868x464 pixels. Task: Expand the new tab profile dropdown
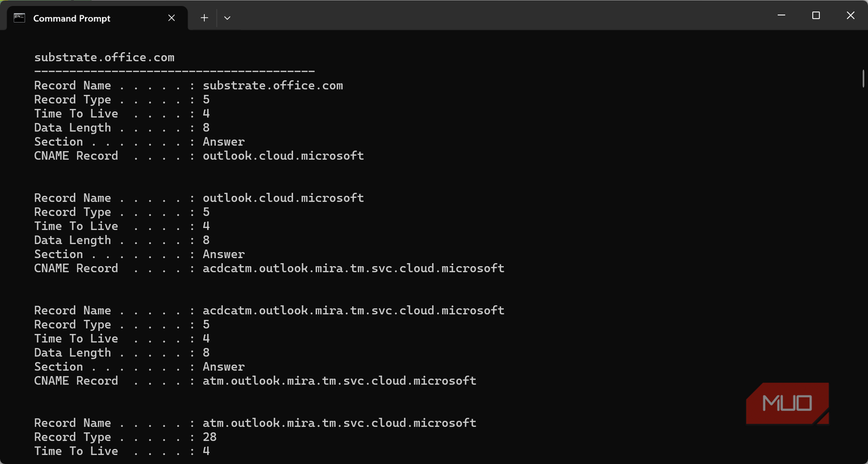(227, 18)
